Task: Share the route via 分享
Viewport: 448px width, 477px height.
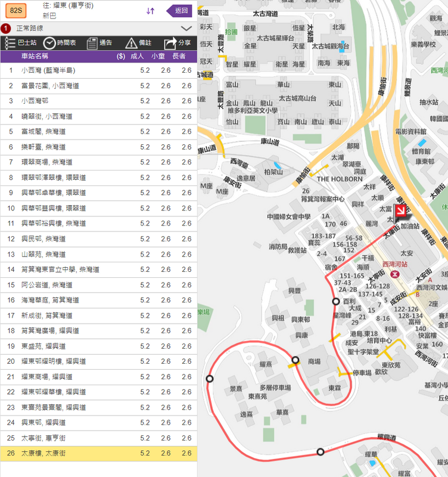Action: [x=178, y=43]
